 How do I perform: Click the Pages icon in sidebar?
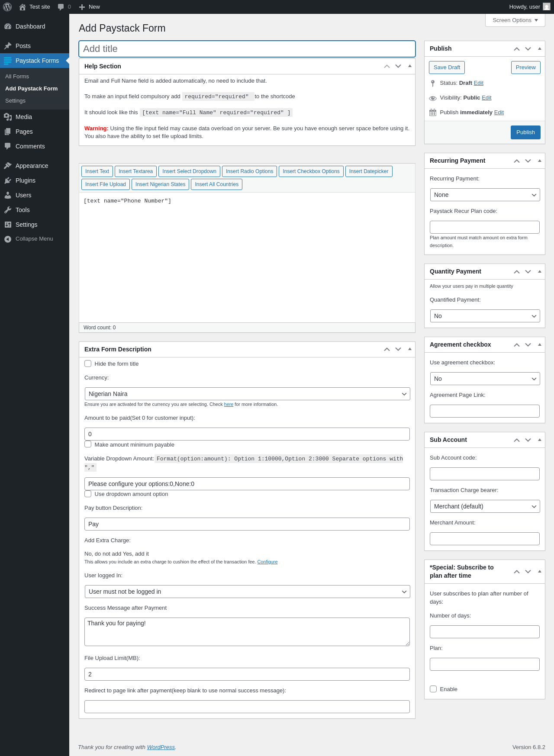click(x=8, y=132)
